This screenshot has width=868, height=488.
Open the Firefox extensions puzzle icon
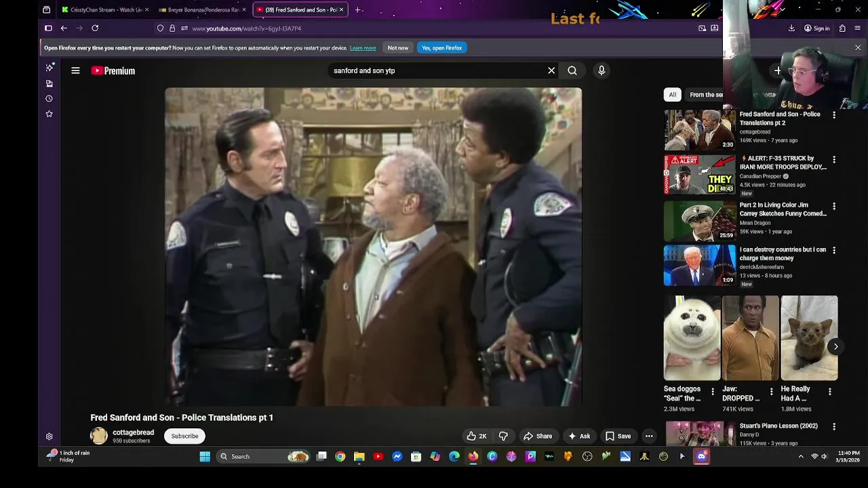[x=842, y=28]
